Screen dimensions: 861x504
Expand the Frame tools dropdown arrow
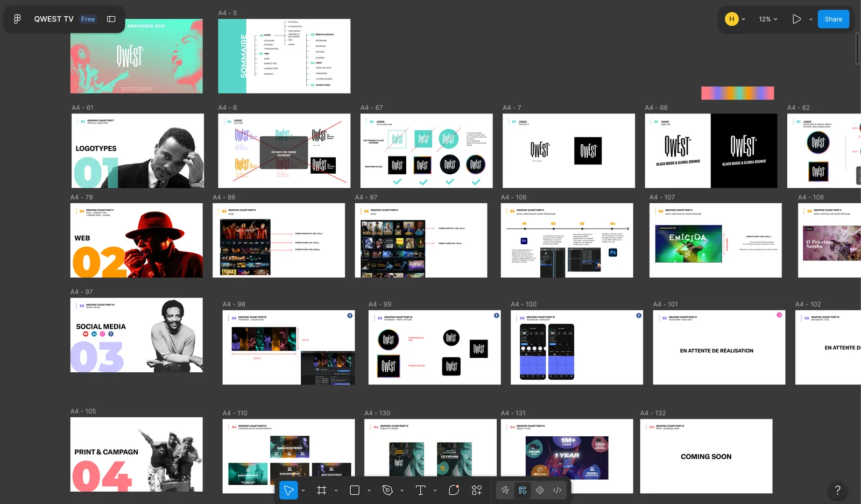coord(336,491)
